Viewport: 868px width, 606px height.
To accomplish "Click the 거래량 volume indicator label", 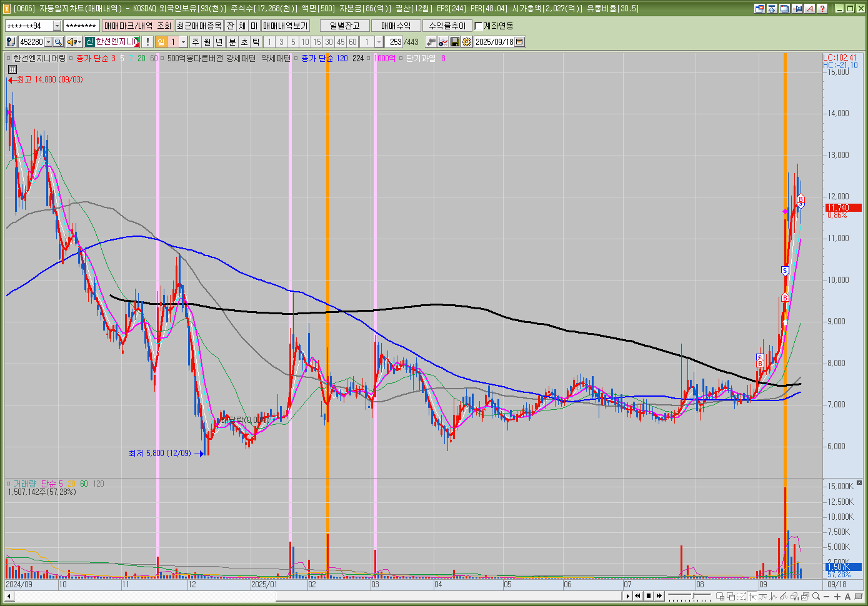I will pos(25,484).
